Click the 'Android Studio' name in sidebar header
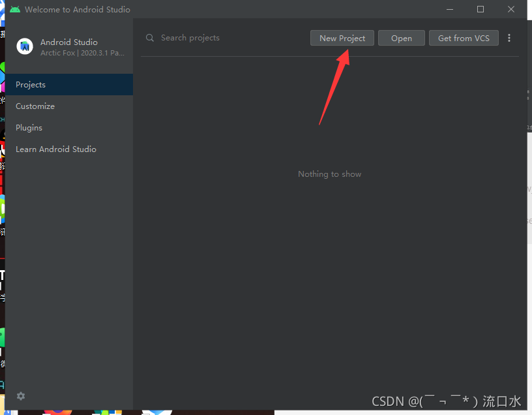 click(69, 42)
